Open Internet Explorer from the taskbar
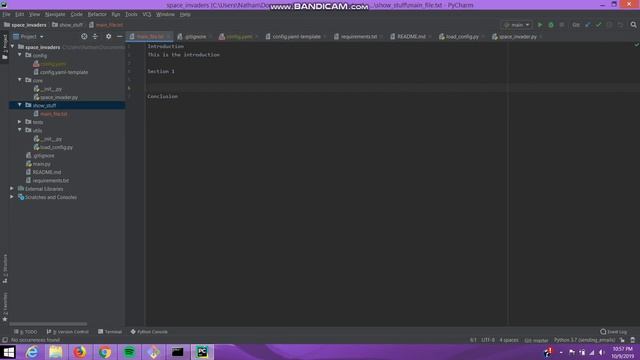Viewport: 640px width, 360px height. click(32, 352)
